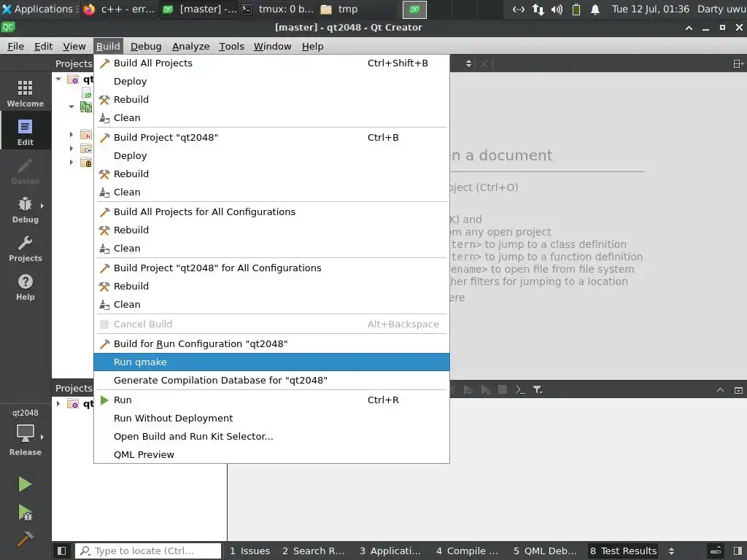Open the Help menu in menu bar
Image resolution: width=747 pixels, height=560 pixels.
[x=312, y=46]
